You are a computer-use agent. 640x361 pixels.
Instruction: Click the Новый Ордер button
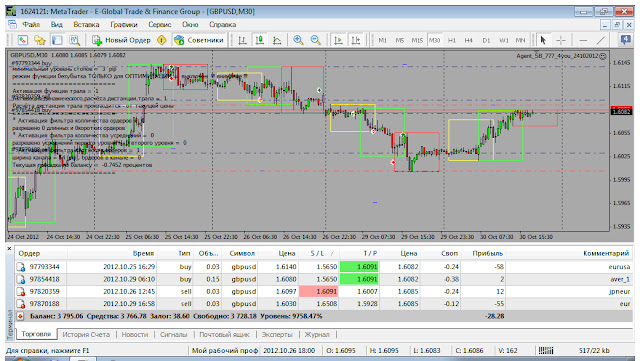122,40
